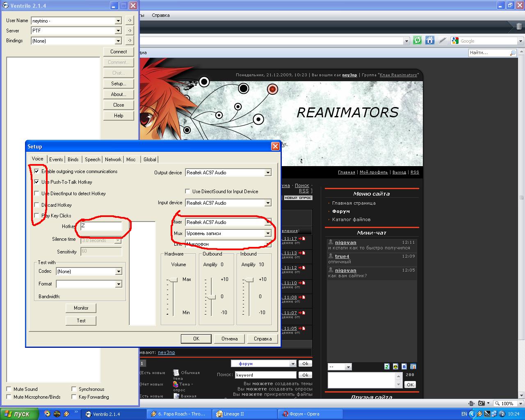Click the bold B icon in mini-chat
The image size is (525, 420).
(404, 366)
